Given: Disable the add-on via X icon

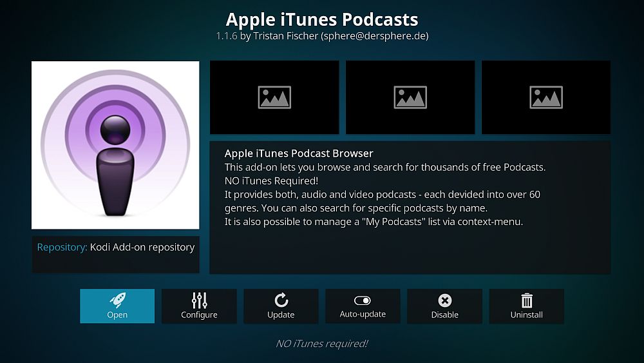Looking at the screenshot, I should (x=445, y=300).
